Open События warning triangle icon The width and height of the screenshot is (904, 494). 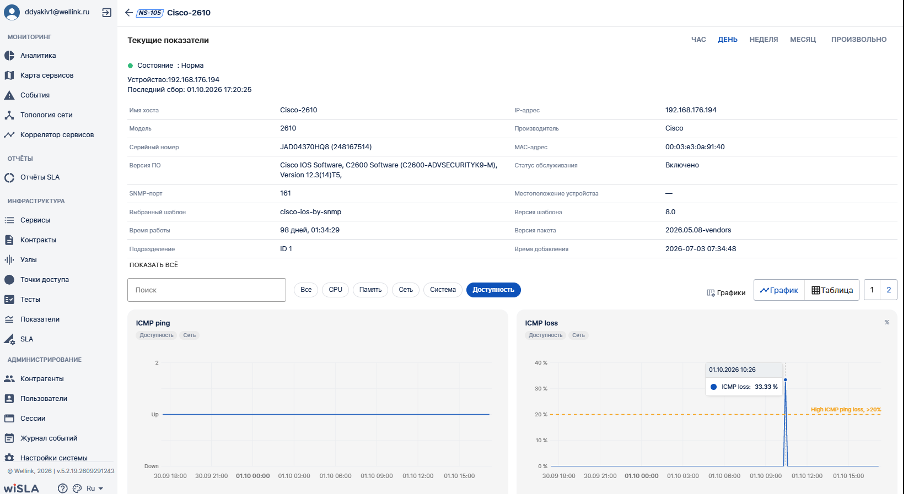click(9, 95)
